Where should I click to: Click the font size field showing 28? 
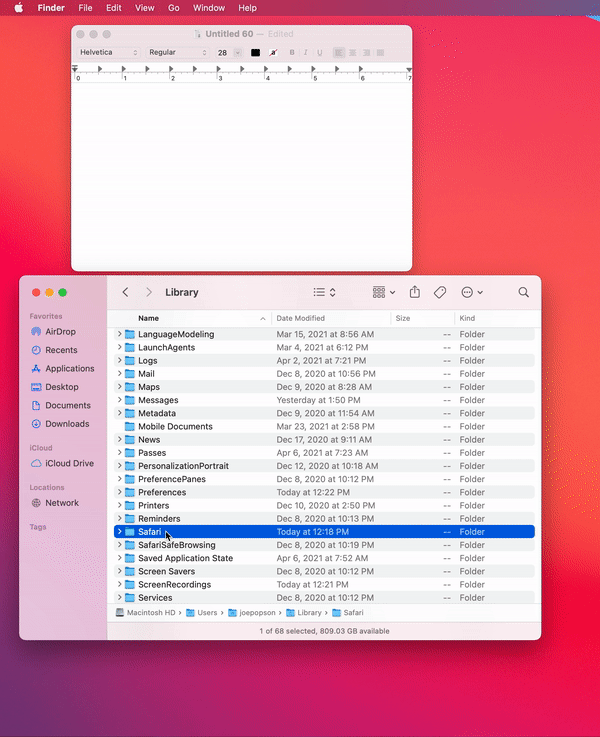pos(223,53)
